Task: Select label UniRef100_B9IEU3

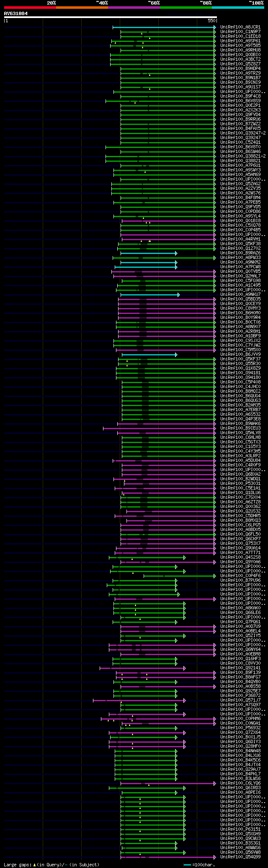Action: click(240, 428)
